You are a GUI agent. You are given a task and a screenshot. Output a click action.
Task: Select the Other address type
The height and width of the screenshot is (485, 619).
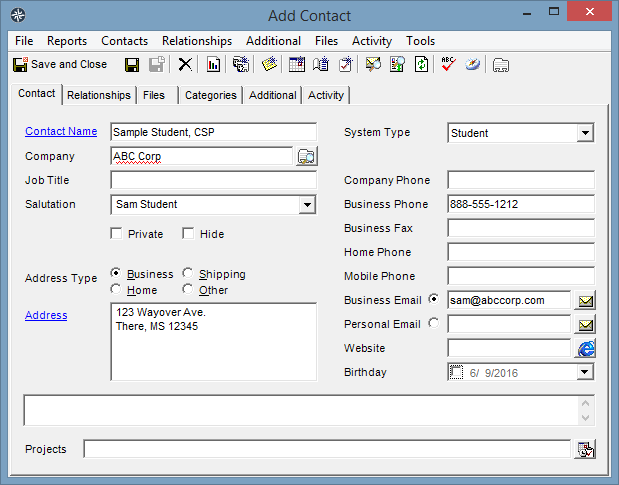(188, 289)
